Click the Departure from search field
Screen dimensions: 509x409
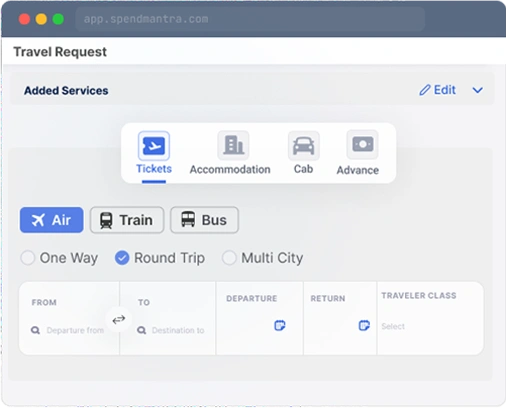tap(75, 331)
